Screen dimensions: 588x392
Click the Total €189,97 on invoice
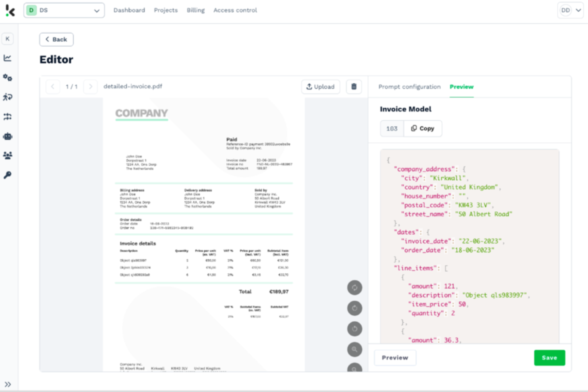click(264, 292)
